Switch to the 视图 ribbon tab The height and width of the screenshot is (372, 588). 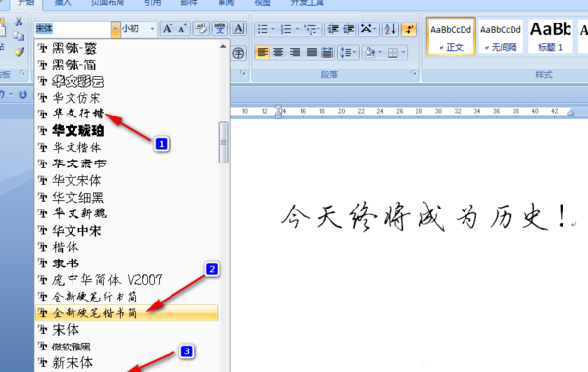tap(262, 3)
